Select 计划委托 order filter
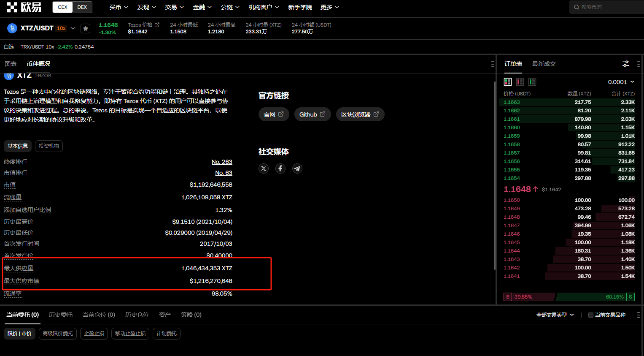 (x=167, y=334)
